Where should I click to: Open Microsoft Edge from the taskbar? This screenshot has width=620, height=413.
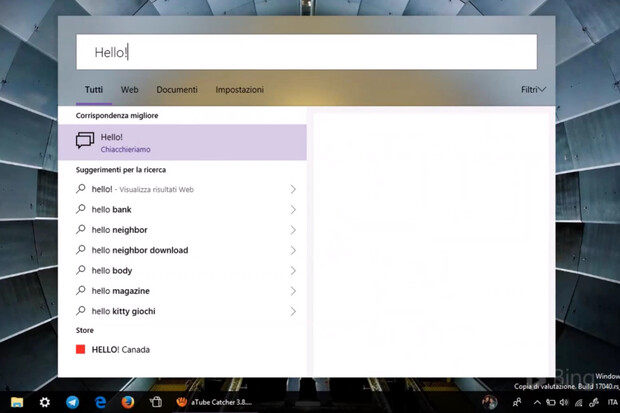click(100, 402)
